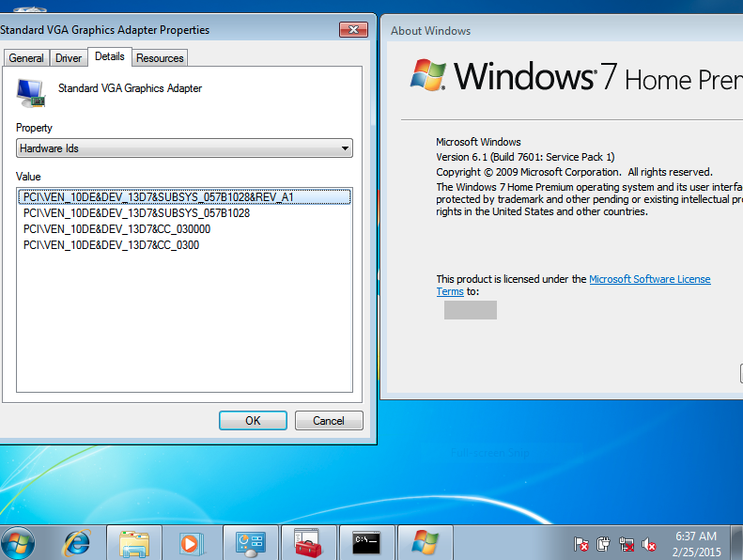743x560 pixels.
Task: Click the power plug tray icon
Action: click(603, 544)
